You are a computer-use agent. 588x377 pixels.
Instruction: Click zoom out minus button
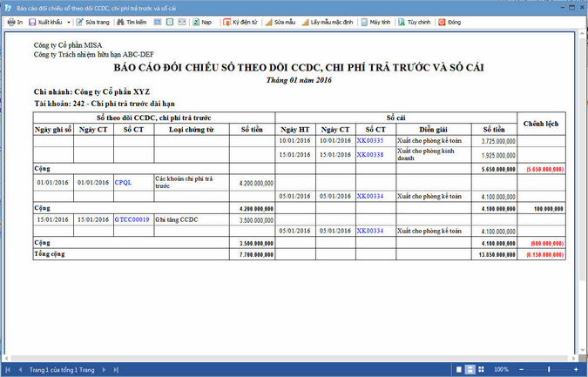pyautogui.click(x=521, y=369)
